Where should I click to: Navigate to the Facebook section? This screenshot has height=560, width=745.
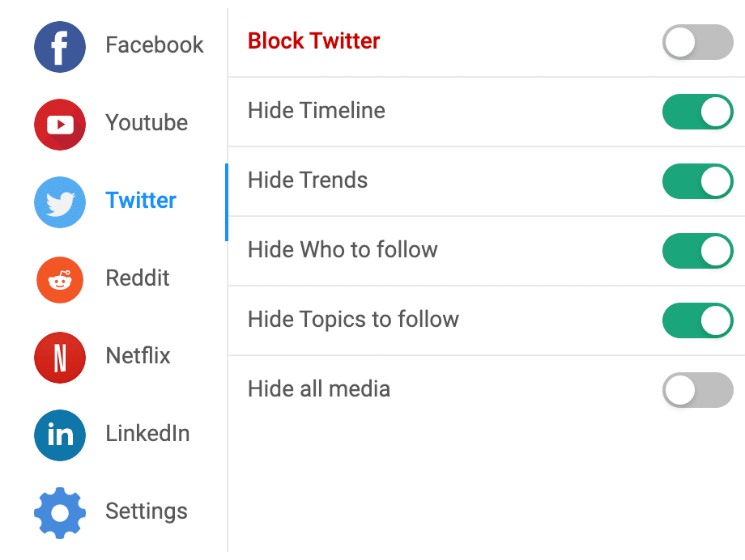pos(154,46)
